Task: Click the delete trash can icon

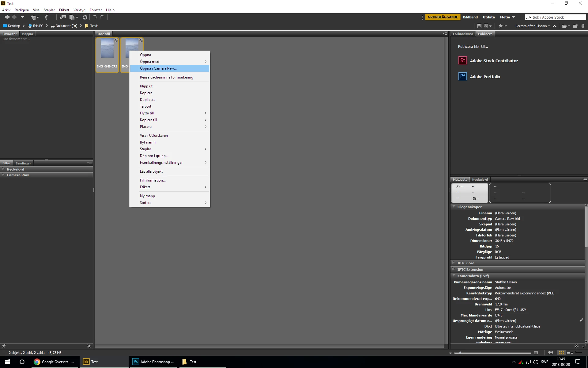Action: (583, 26)
